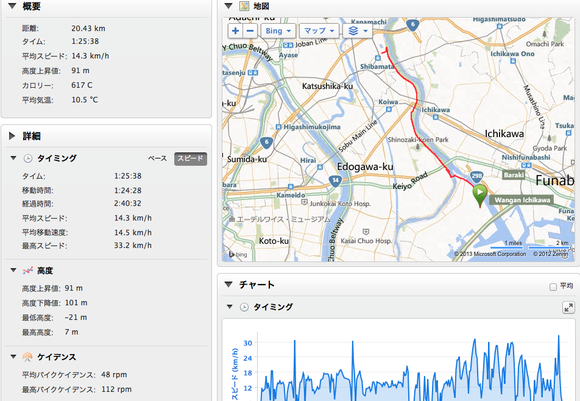Click the 経過時間 value 2:40:32
This screenshot has height=401, width=580.
coord(128,203)
